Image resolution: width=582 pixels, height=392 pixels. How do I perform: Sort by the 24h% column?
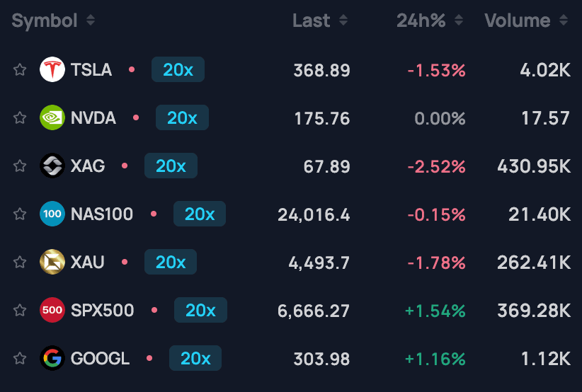(x=460, y=21)
